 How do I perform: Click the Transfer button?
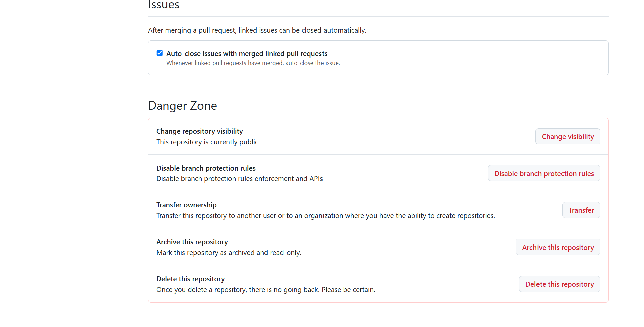pos(581,210)
